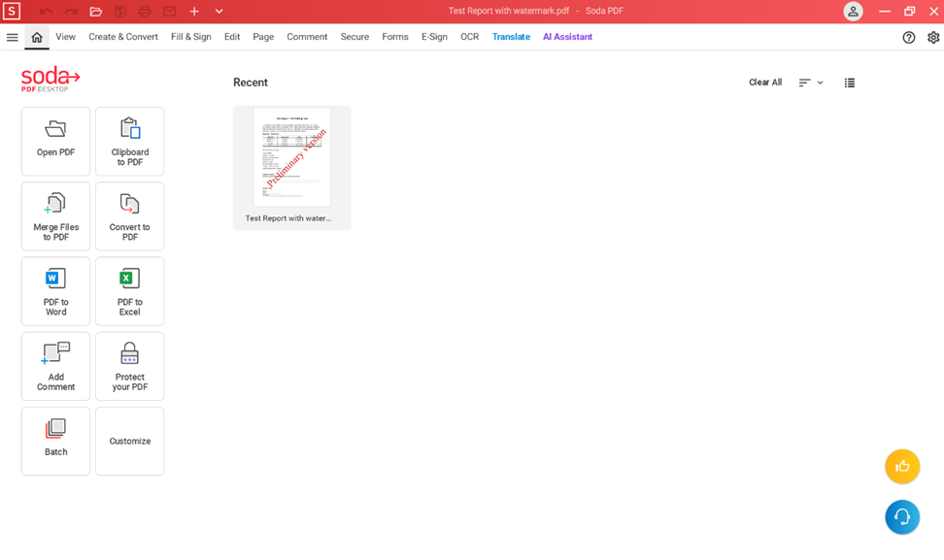Viewport: 944px width, 560px height.
Task: Open the Test Report with watermark thumbnail
Action: [x=291, y=158]
